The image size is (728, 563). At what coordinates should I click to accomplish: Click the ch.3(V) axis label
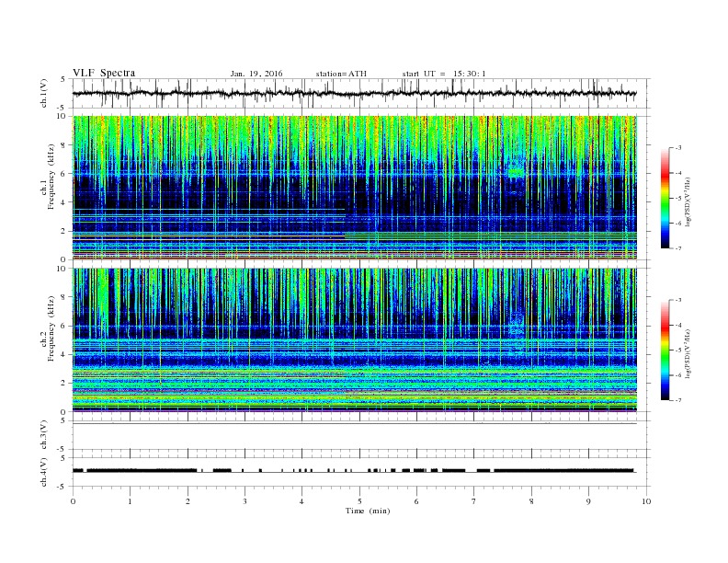pyautogui.click(x=44, y=435)
